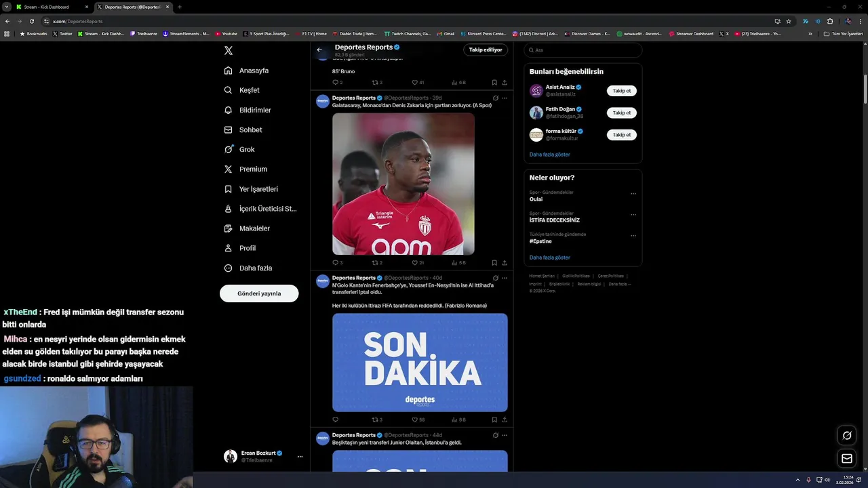Share the 85' Bruno post
868x488 pixels.
click(x=505, y=83)
